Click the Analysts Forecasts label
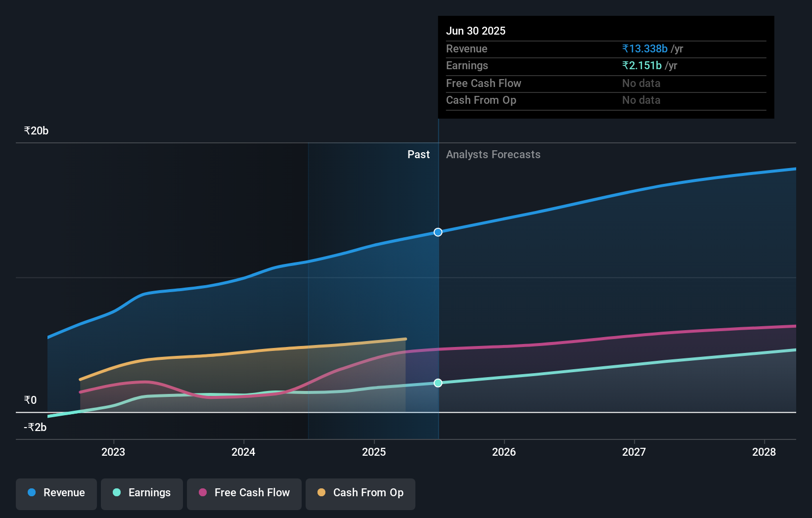812x518 pixels. pyautogui.click(x=493, y=155)
